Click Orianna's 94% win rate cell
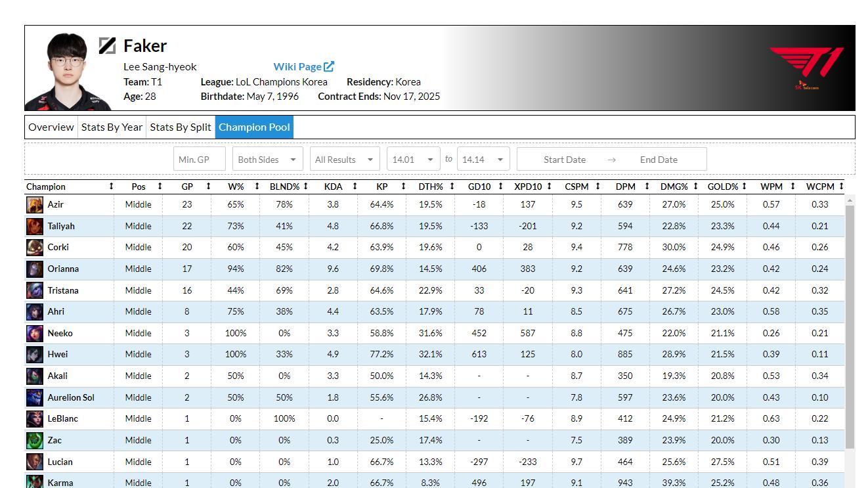Screen dimensions: 868x488 click(236, 269)
